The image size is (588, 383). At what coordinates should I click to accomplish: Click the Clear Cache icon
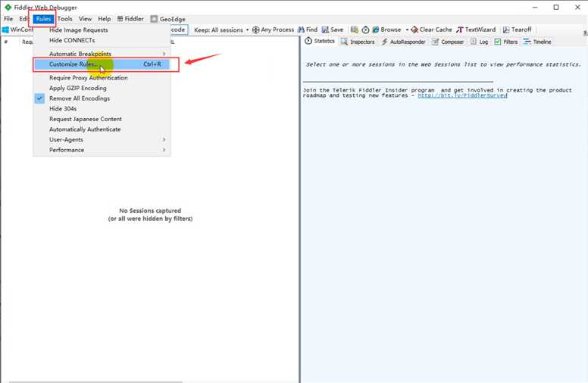(414, 30)
